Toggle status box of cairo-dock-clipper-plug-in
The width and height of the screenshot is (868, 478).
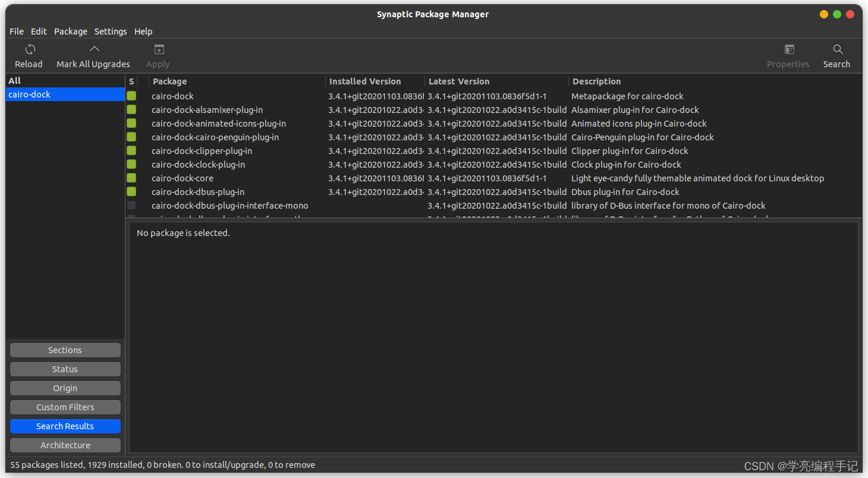(131, 150)
